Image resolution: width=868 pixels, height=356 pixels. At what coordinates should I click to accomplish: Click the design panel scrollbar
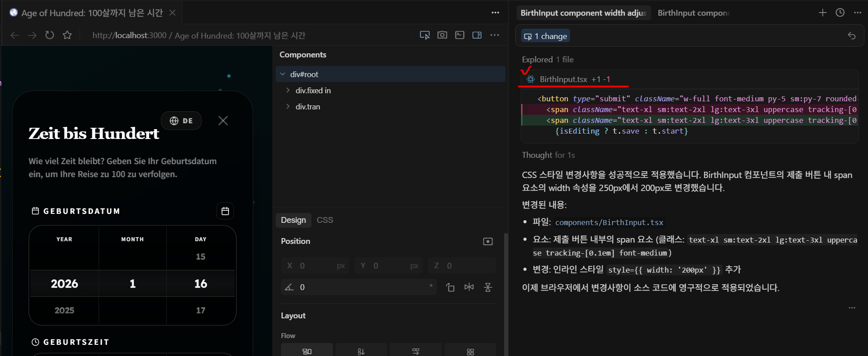(x=506, y=294)
